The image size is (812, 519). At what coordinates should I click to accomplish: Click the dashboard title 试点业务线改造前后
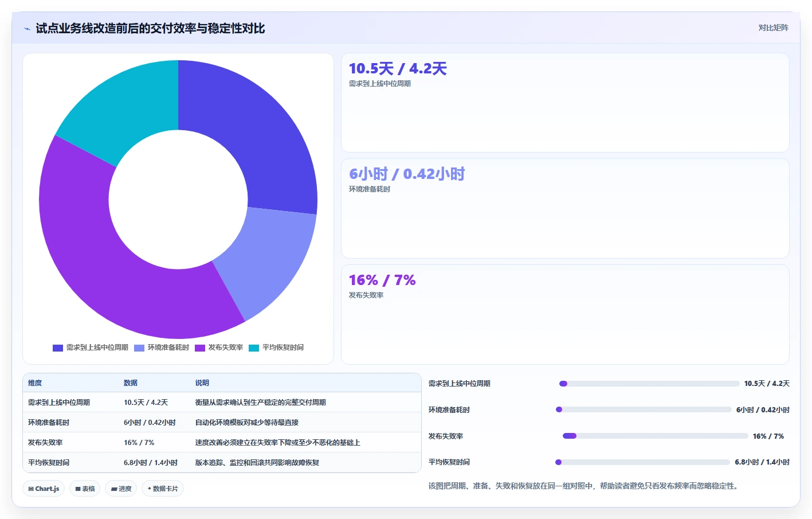click(150, 29)
